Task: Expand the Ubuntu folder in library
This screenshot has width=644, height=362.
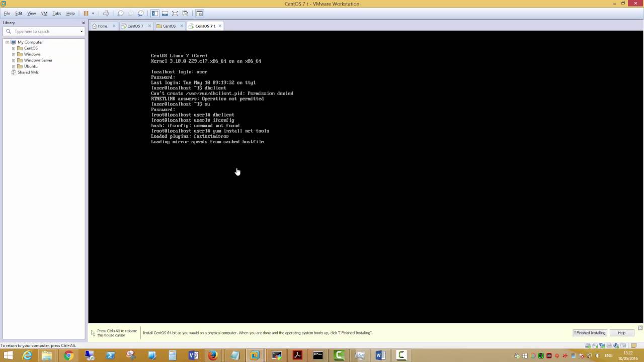Action: [14, 66]
